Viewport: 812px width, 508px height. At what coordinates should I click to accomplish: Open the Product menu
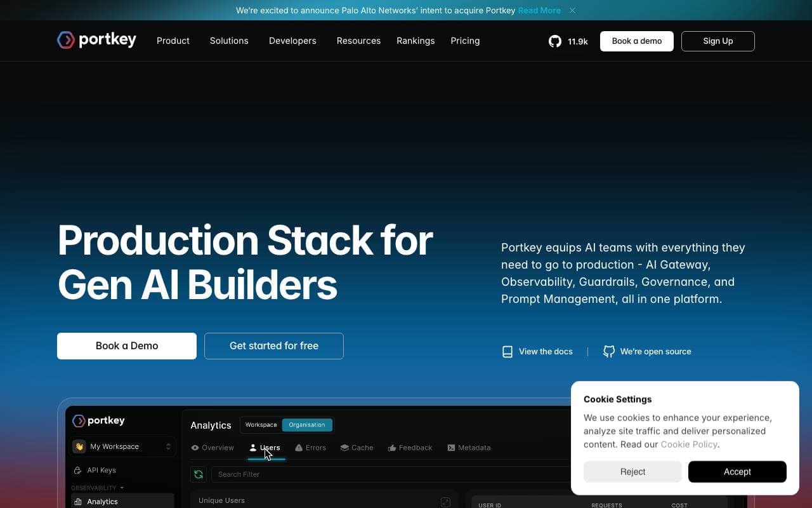(173, 41)
